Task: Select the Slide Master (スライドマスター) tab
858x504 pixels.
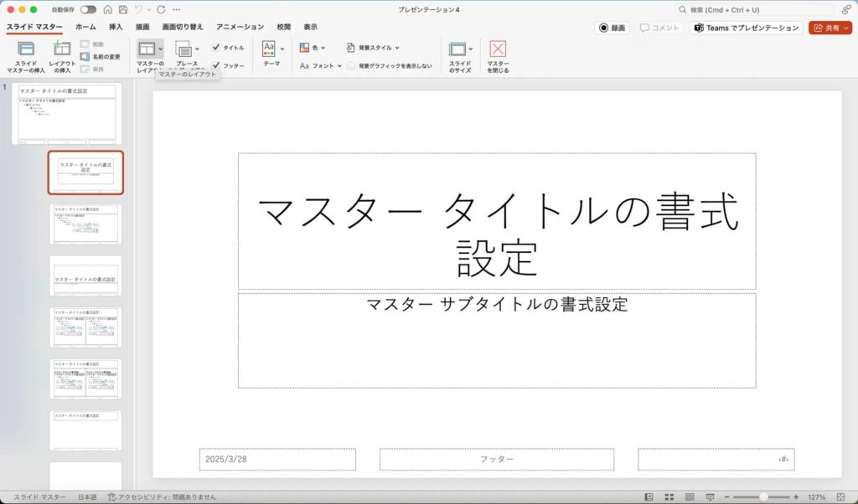Action: point(34,27)
